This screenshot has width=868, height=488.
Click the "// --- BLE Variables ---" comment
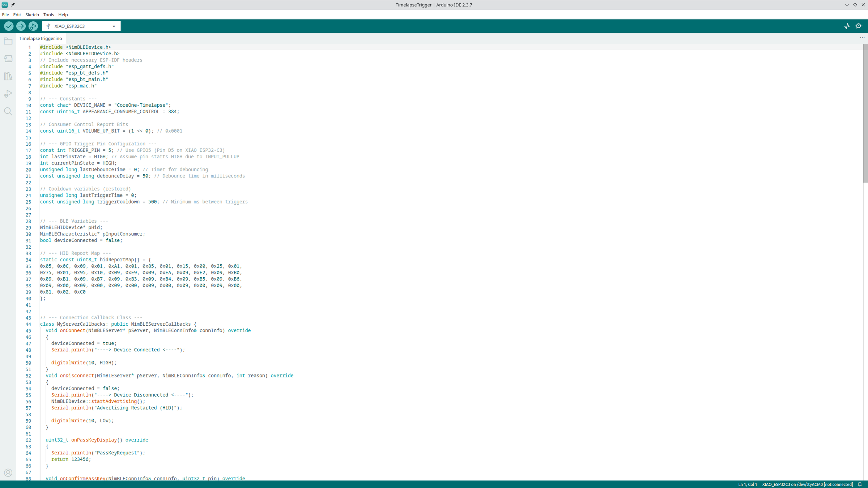coord(74,221)
